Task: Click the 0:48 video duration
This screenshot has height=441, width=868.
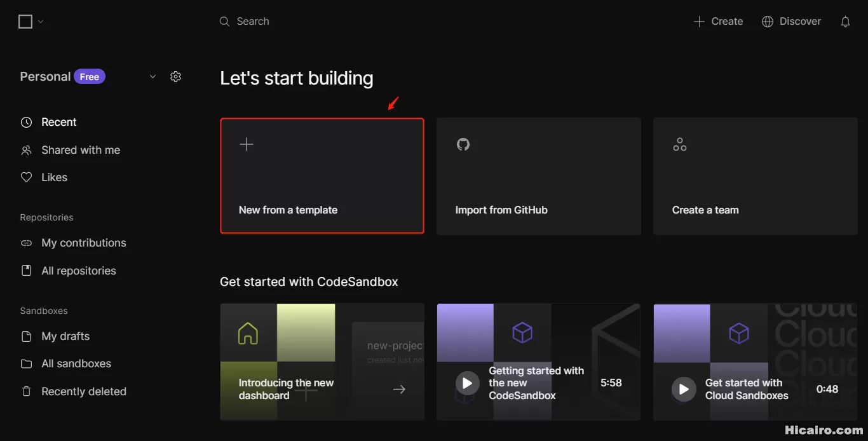Action: click(x=827, y=389)
